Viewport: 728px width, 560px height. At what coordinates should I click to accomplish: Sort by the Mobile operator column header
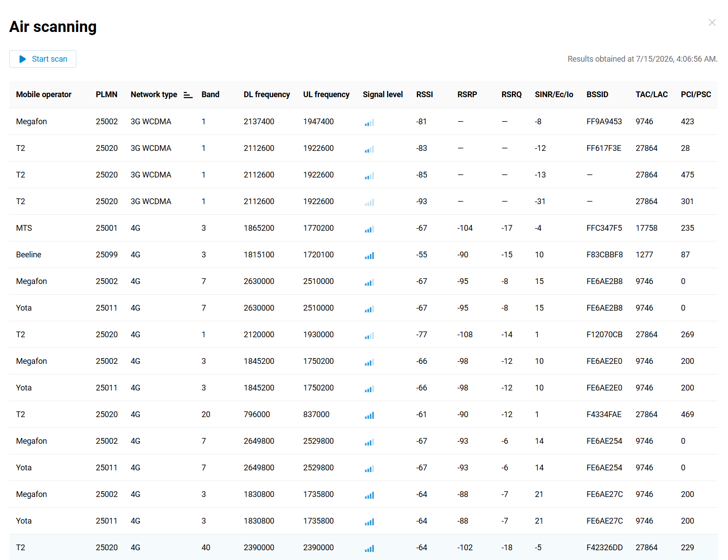tap(44, 95)
